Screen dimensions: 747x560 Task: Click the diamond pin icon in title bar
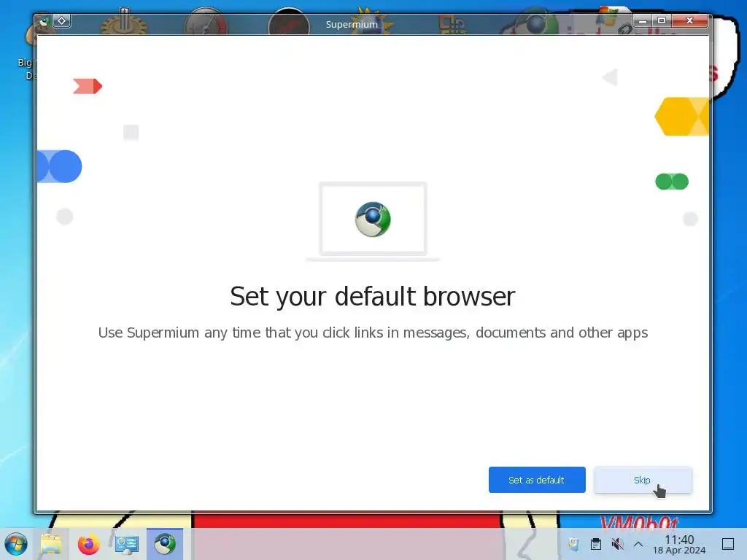pos(62,21)
